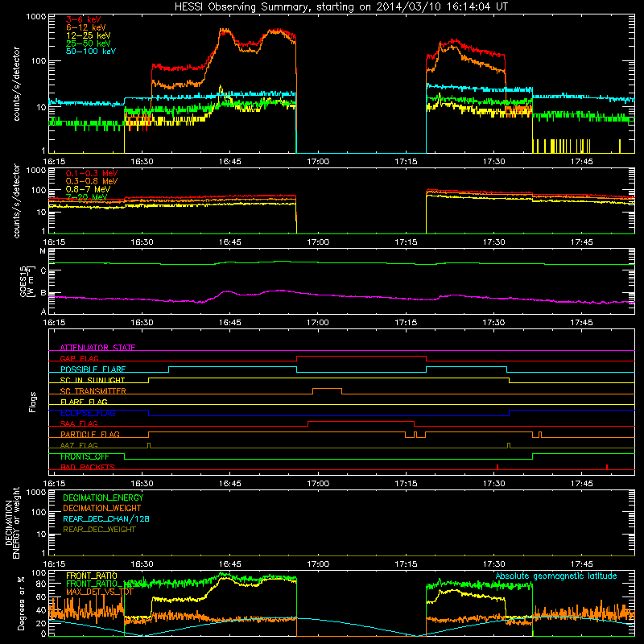Click the REAR_DEC_CHAN/128 legend label
The image size is (644, 644).
click(x=106, y=518)
